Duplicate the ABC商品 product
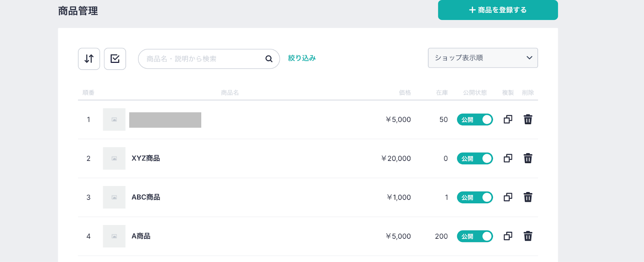The width and height of the screenshot is (644, 262). pyautogui.click(x=508, y=197)
